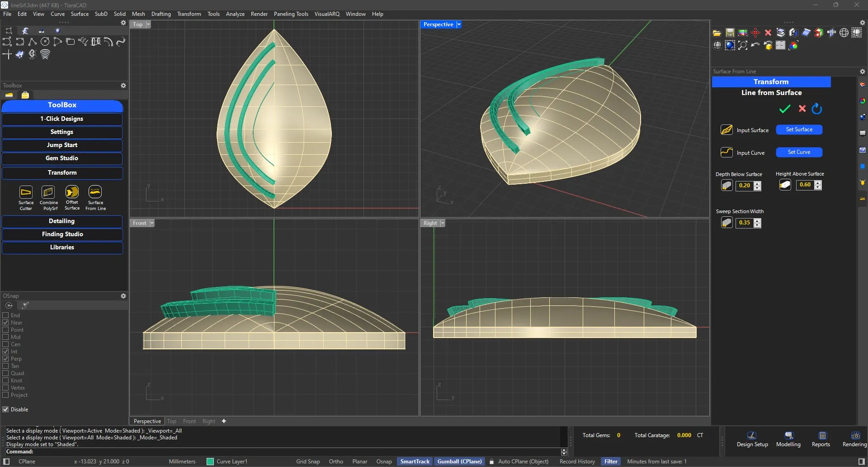The width and height of the screenshot is (868, 467).
Task: Open the Surface Cutter tool
Action: (26, 192)
